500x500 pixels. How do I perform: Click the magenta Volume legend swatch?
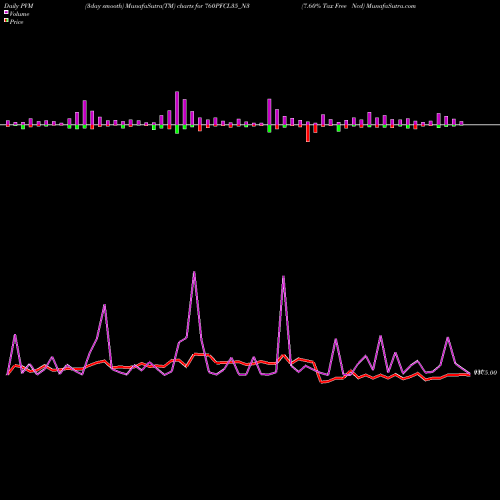pos(6,12)
